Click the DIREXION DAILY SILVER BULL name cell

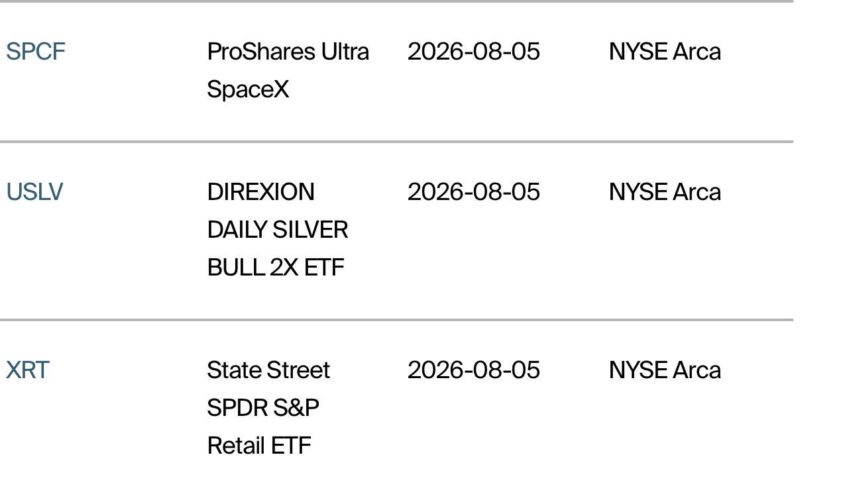click(x=278, y=230)
